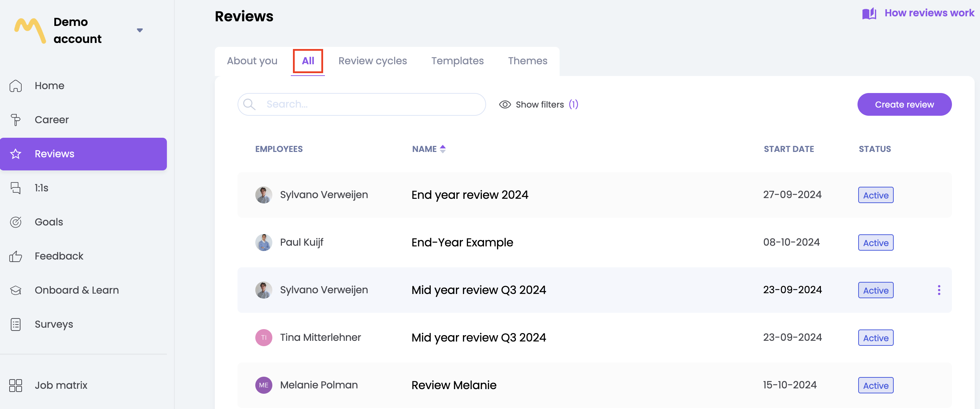Open the How reviews work book icon

pyautogui.click(x=869, y=13)
